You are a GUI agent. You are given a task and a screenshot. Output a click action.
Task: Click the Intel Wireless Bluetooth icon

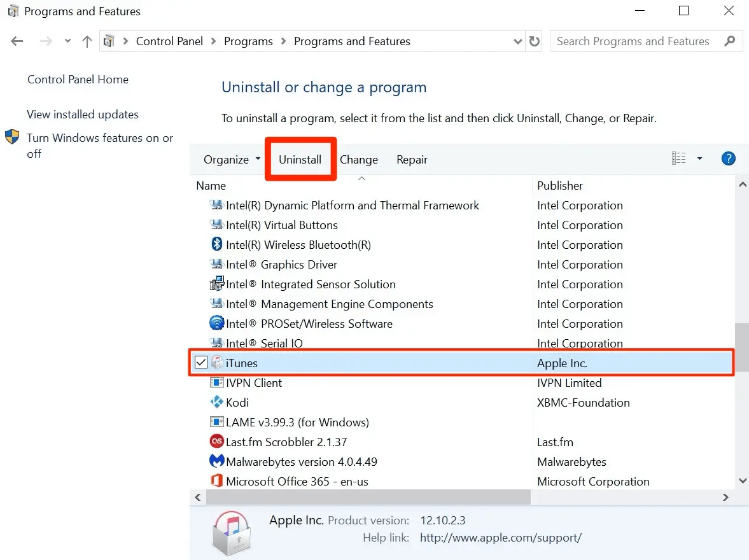pos(216,244)
